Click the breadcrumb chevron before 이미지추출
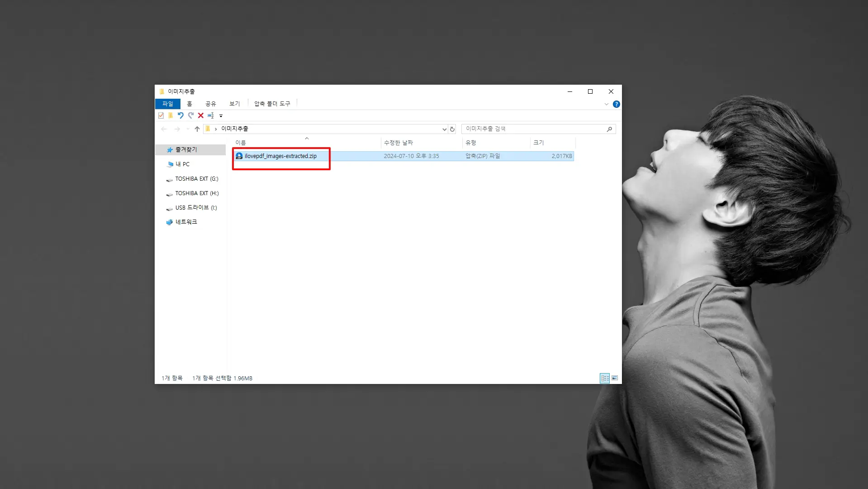This screenshot has height=489, width=868. [x=216, y=129]
